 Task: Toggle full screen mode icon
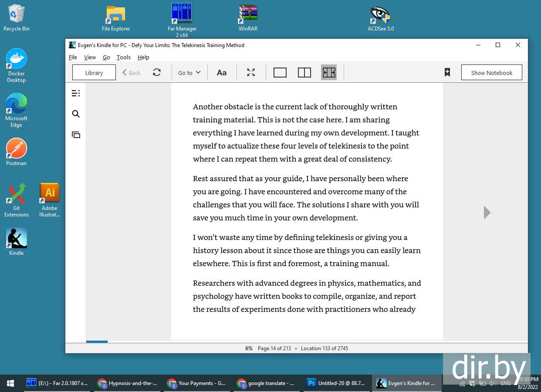[x=251, y=72]
